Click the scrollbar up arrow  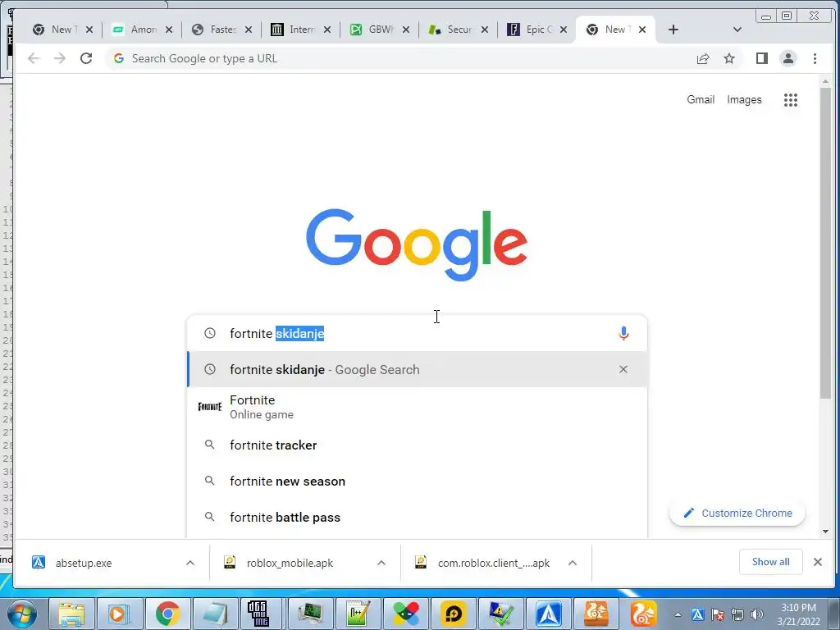pos(825,81)
